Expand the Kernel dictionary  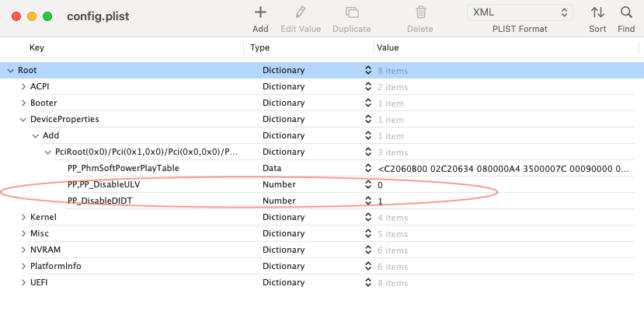point(23,218)
